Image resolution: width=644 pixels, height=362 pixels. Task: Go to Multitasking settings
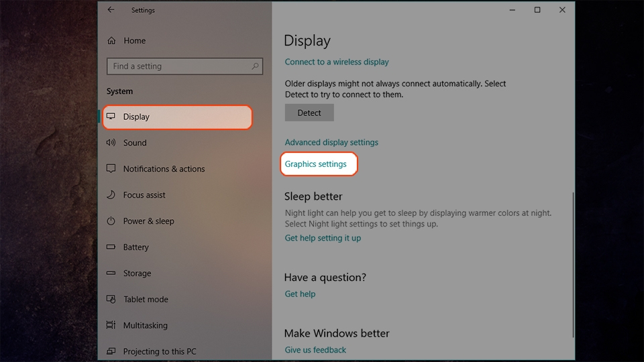click(x=146, y=326)
